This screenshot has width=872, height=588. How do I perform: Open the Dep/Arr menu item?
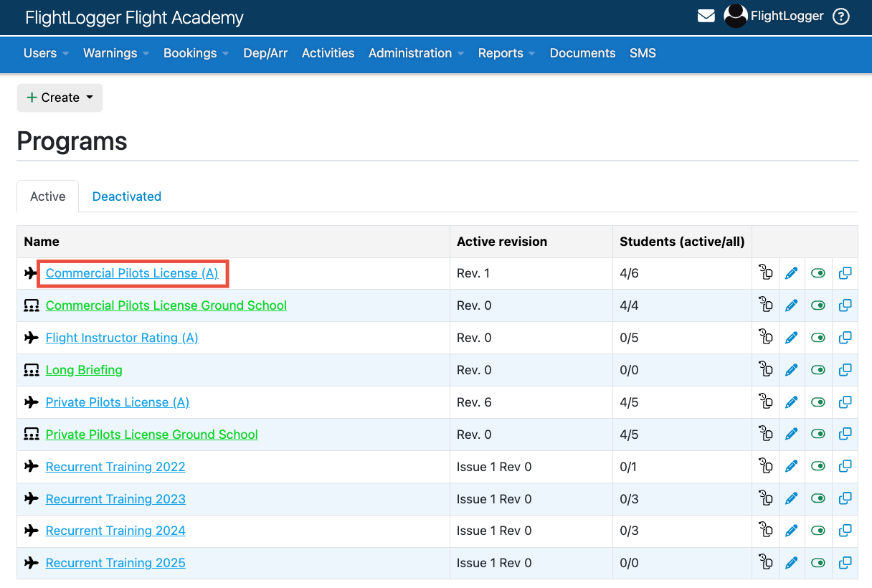click(265, 53)
